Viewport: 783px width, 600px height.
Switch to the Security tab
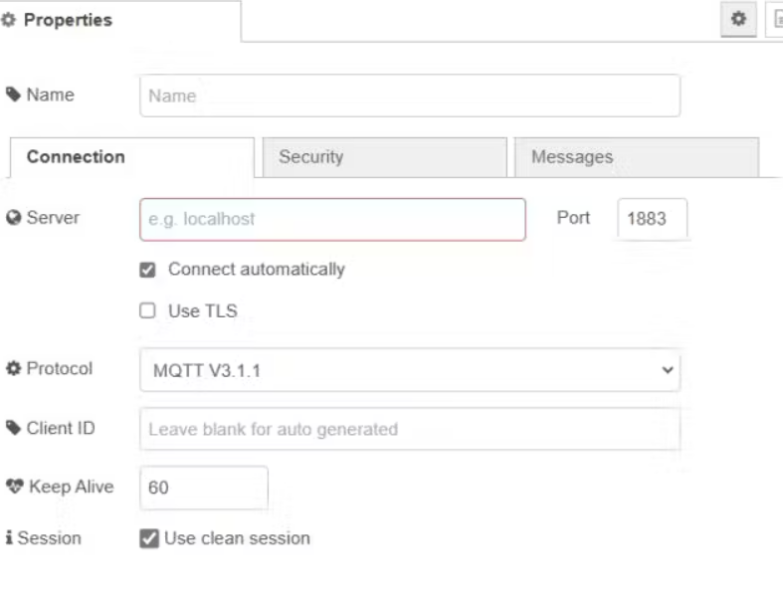[384, 157]
